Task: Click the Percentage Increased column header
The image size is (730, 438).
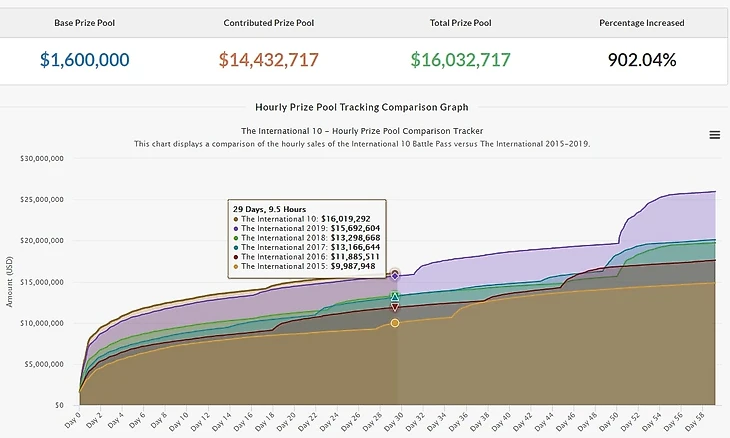Action: tap(642, 22)
